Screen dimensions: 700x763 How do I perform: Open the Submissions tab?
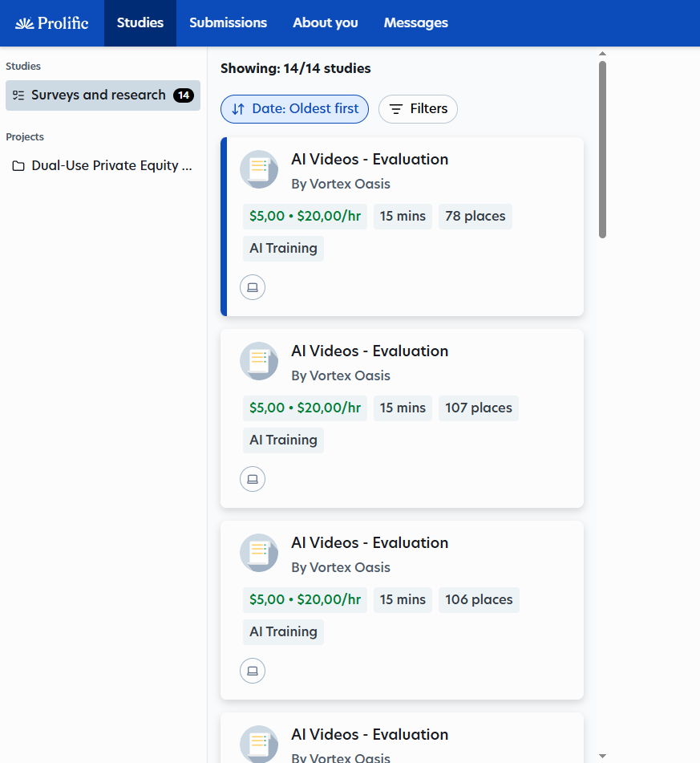point(229,23)
